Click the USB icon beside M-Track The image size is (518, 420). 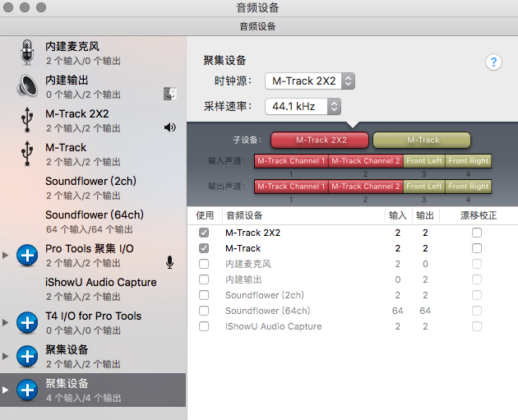tap(27, 153)
